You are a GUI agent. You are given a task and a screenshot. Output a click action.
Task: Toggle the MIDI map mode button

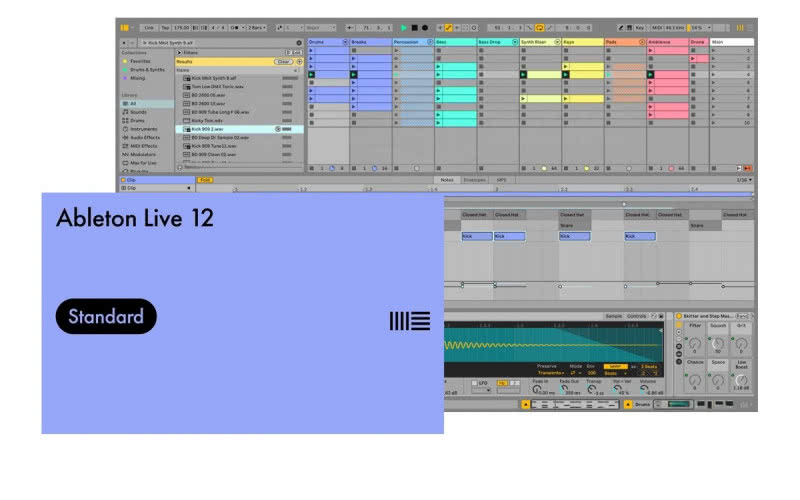657,28
